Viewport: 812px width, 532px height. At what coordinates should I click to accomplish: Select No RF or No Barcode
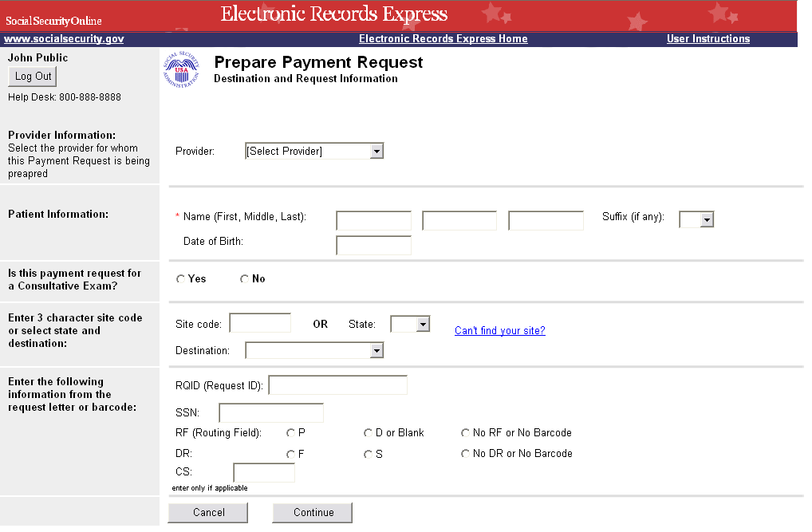465,433
